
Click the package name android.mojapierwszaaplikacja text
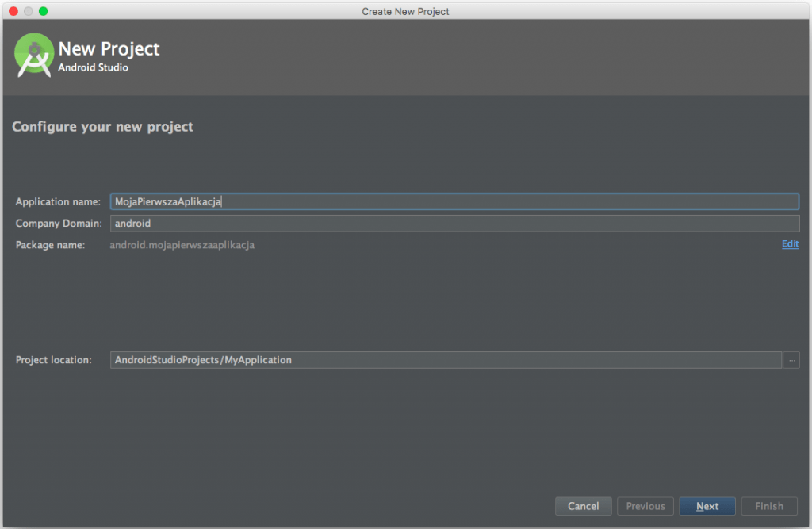click(x=182, y=244)
